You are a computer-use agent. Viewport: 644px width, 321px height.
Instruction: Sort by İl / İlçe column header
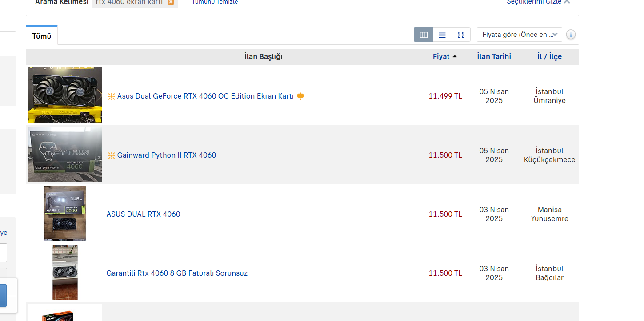[x=549, y=57]
